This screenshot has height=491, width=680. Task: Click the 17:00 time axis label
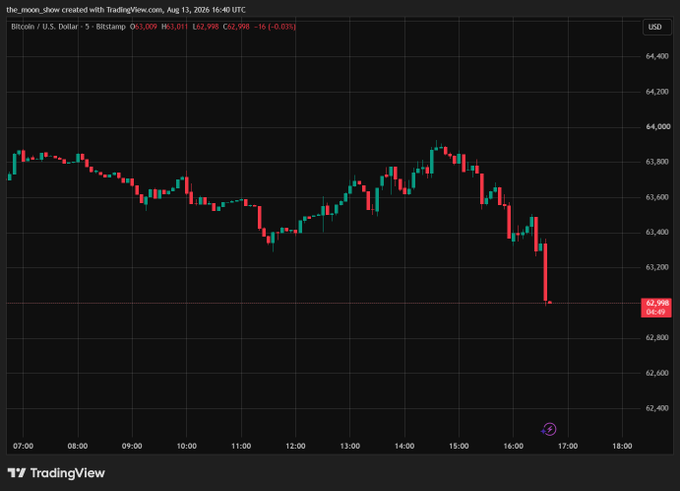(568, 446)
